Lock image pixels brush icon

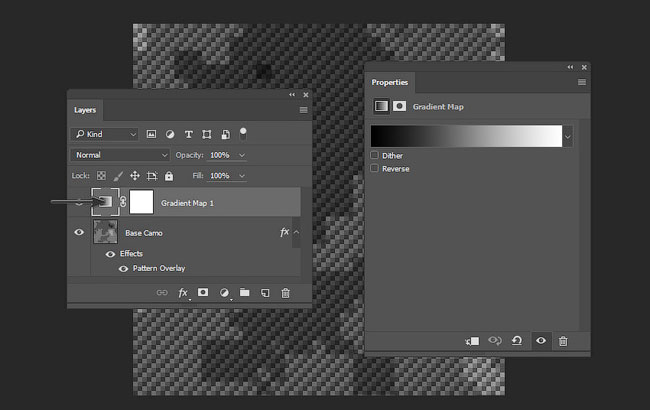118,176
